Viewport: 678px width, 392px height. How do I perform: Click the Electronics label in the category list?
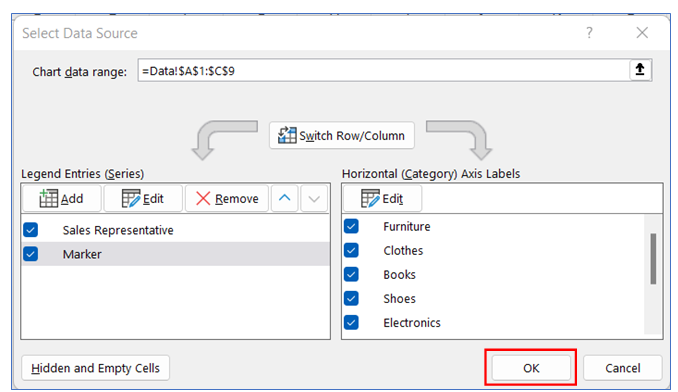[412, 323]
